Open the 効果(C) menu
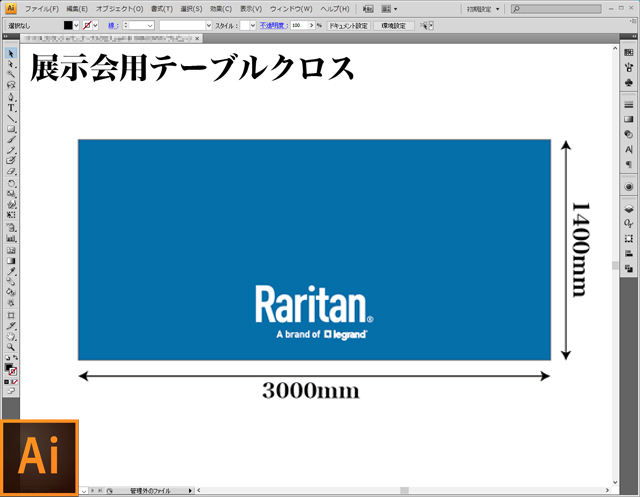Image resolution: width=640 pixels, height=497 pixels. (221, 9)
